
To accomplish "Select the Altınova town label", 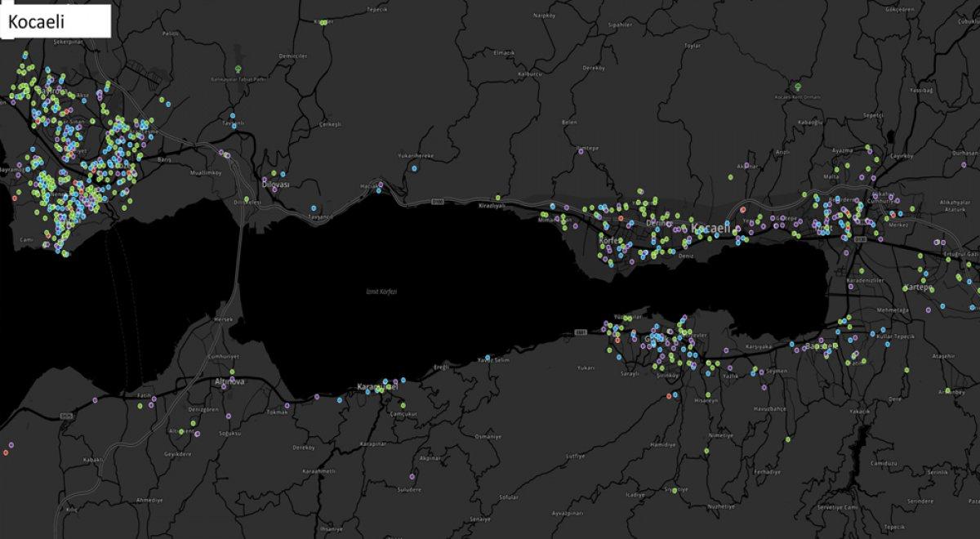I will click(229, 382).
